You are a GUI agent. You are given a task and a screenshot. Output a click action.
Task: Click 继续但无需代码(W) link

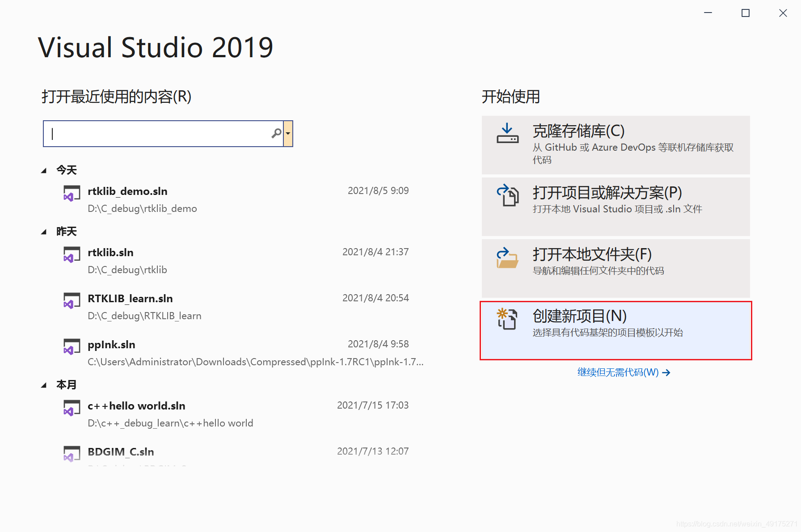[618, 372]
